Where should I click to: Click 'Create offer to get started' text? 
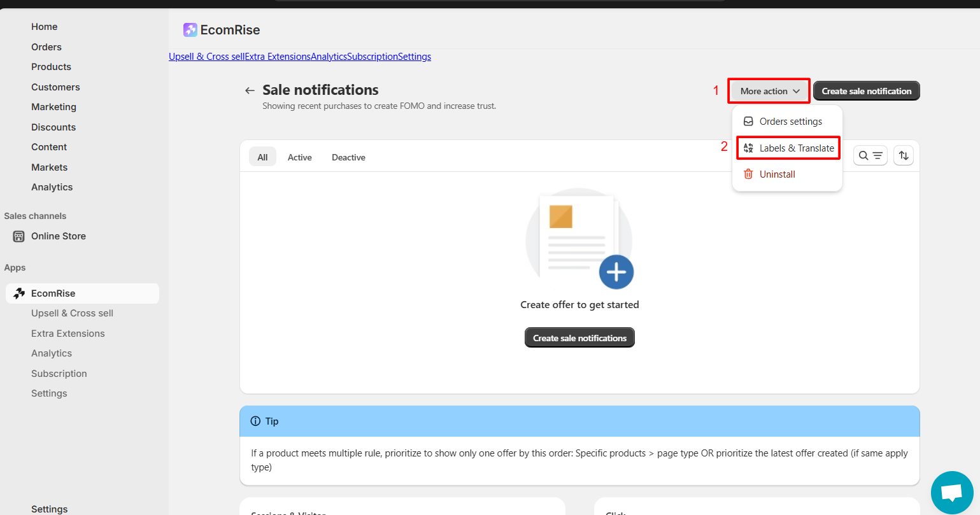pos(579,305)
